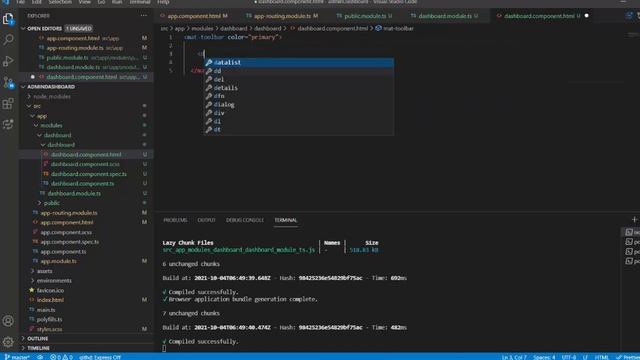Open the Explorer view in activity bar
This screenshot has width=640, height=360.
(x=8, y=18)
